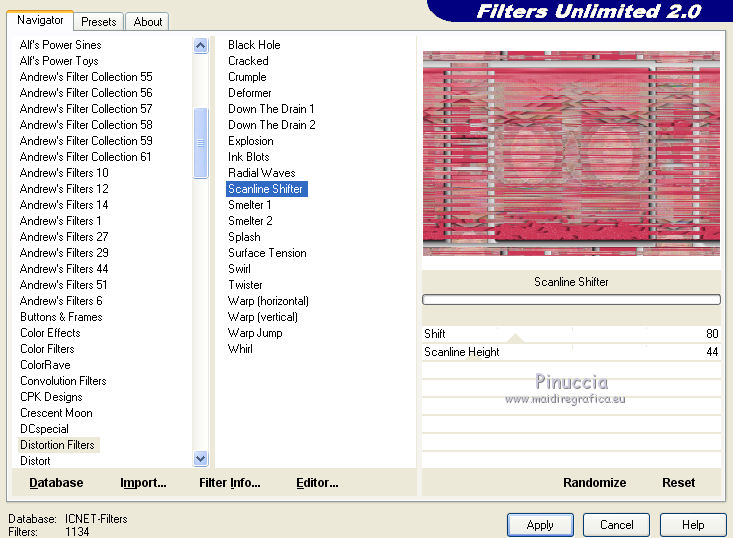
Task: Select Andrew's Filters 44
Action: point(64,269)
